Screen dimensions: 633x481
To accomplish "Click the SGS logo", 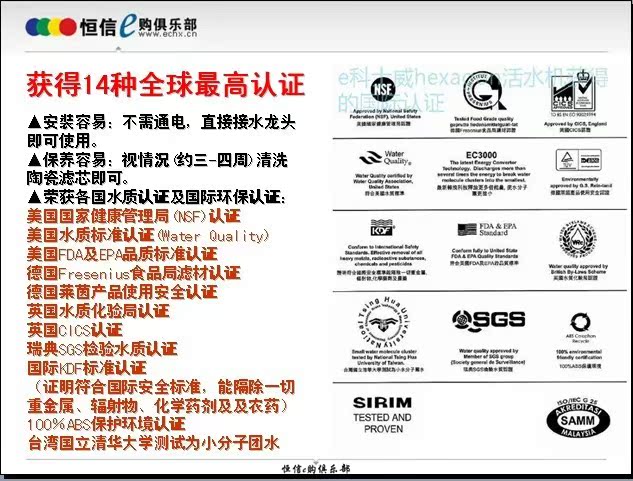I will click(488, 319).
